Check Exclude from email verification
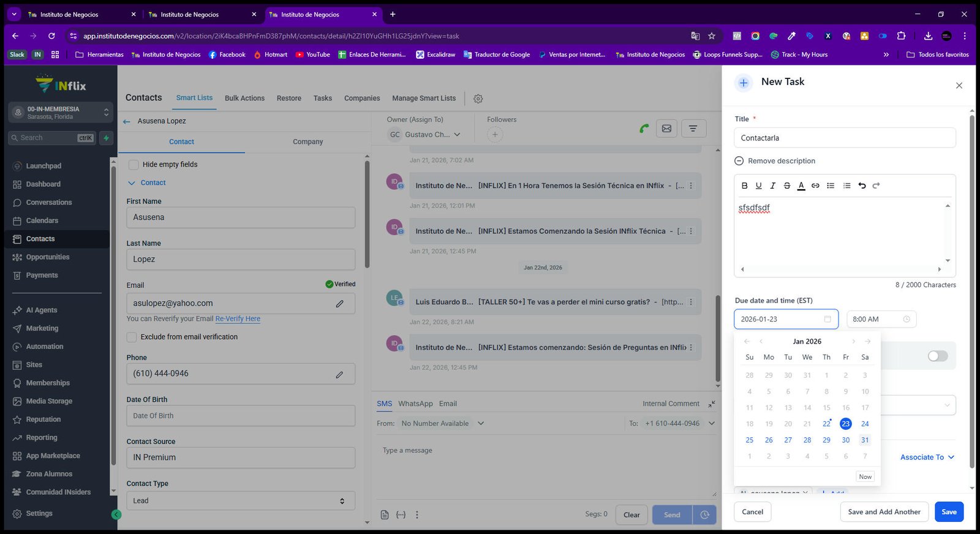 [131, 337]
